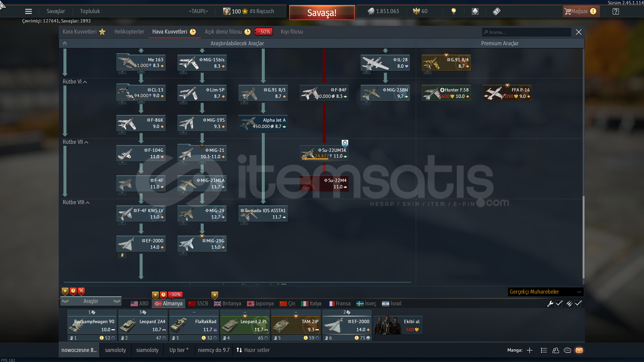Open the Gerçekçi Muharebeler game mode dropdown
The image size is (644, 362).
[x=545, y=292]
